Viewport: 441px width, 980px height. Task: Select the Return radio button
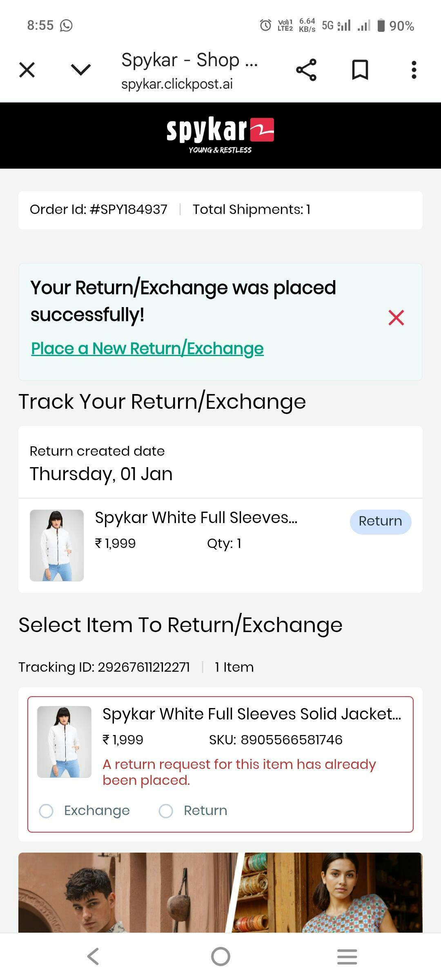(x=166, y=811)
